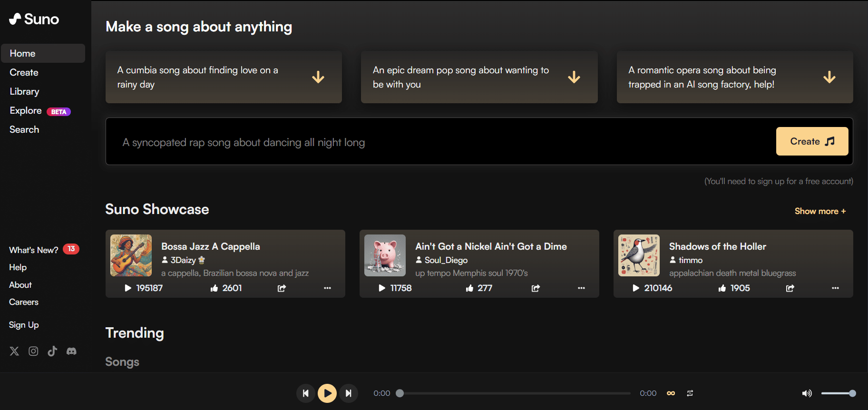Share Ain't Got a Nickel song
This screenshot has width=868, height=410.
[x=536, y=288]
